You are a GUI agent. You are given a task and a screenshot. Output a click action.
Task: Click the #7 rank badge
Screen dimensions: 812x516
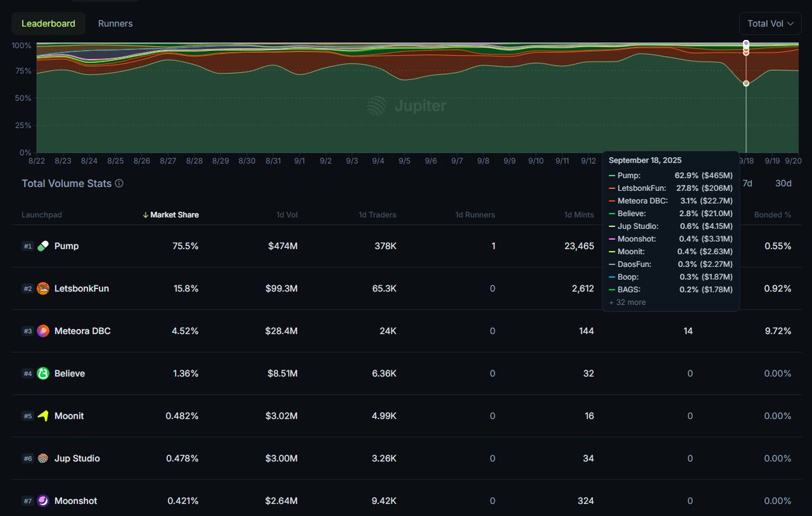pyautogui.click(x=28, y=501)
